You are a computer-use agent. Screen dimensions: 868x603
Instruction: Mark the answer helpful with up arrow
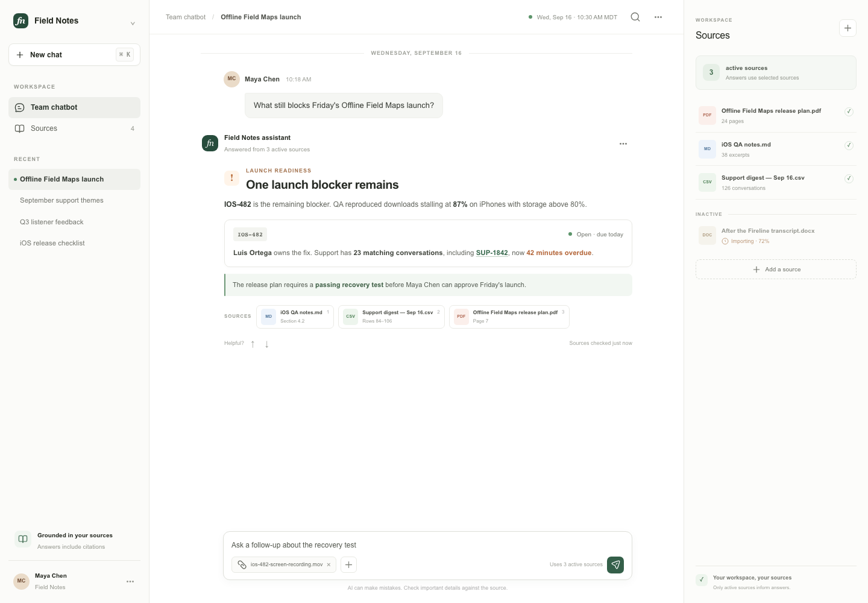pos(253,344)
